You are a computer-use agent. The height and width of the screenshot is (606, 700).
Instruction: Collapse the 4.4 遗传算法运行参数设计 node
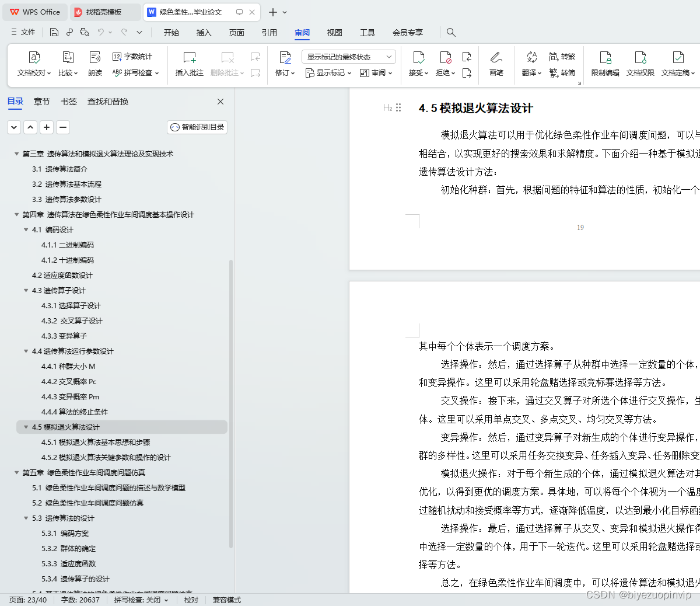[x=26, y=351]
